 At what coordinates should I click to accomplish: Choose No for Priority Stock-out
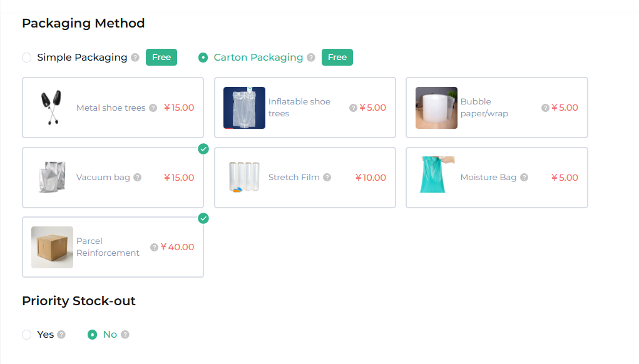pos(93,335)
